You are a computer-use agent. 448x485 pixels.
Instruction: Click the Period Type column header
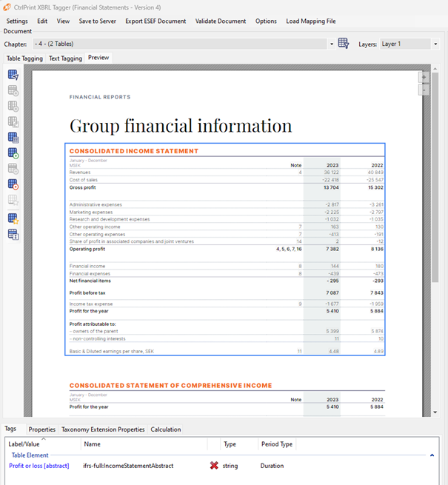pos(277,444)
